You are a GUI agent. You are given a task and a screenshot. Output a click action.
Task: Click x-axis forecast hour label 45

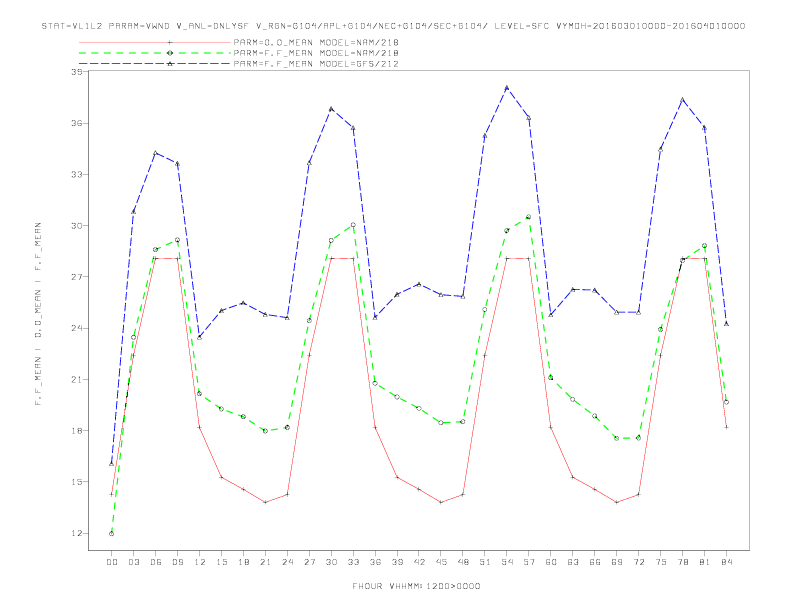point(441,562)
